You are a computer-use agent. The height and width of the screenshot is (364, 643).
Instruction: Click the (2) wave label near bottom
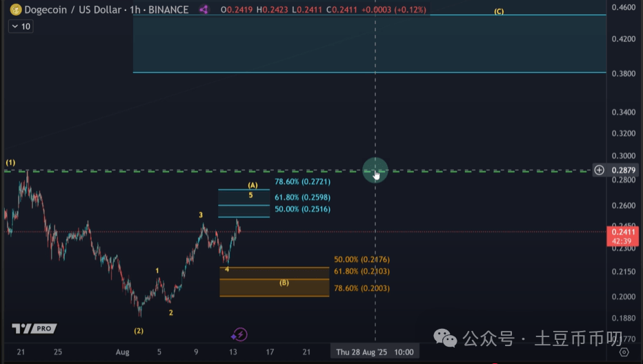[x=139, y=331]
